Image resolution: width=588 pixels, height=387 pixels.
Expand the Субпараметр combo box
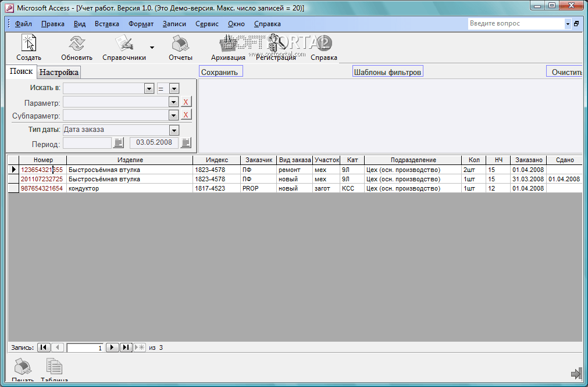coord(173,115)
